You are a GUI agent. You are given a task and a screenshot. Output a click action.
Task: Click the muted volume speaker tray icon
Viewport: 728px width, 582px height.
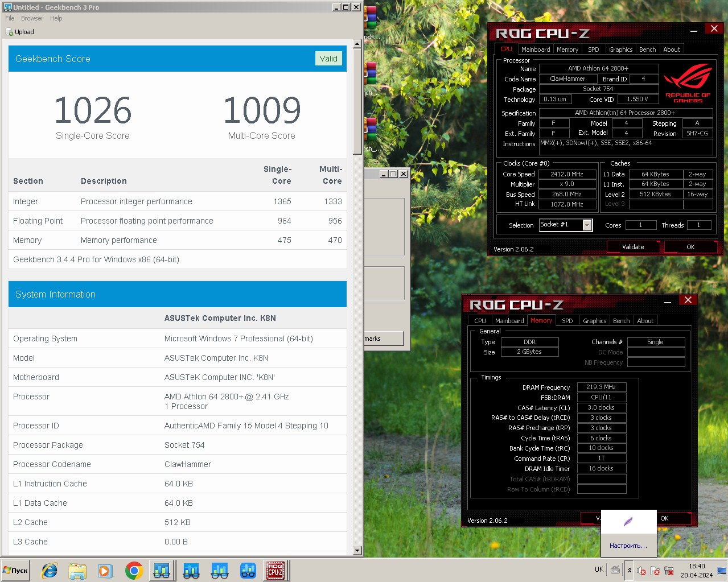pyautogui.click(x=641, y=571)
